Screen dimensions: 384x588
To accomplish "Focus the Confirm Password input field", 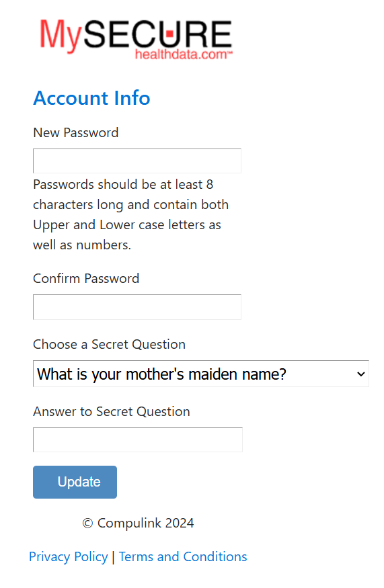I will click(x=137, y=307).
